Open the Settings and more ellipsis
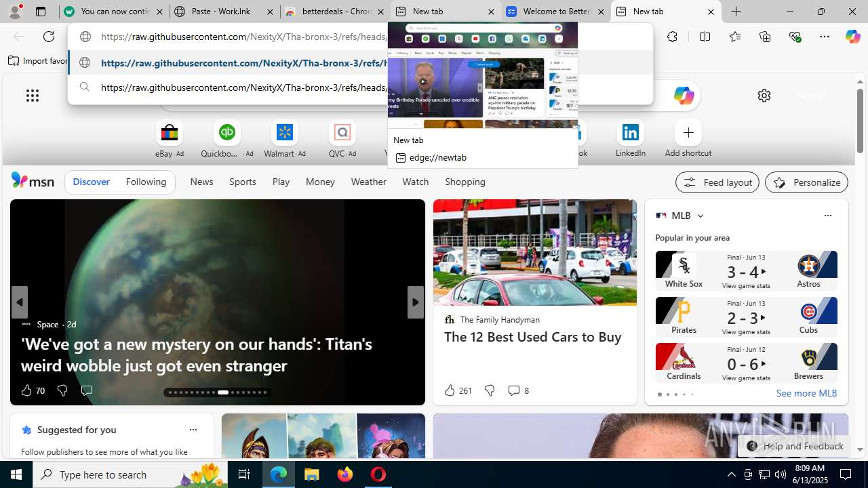 point(825,37)
